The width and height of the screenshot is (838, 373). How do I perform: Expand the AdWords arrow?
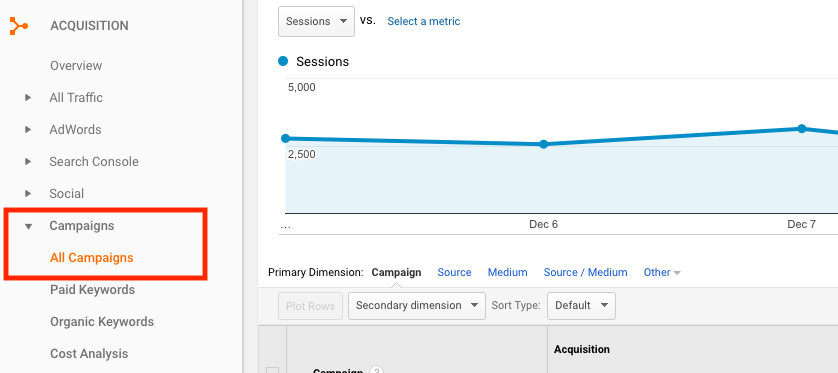(28, 130)
